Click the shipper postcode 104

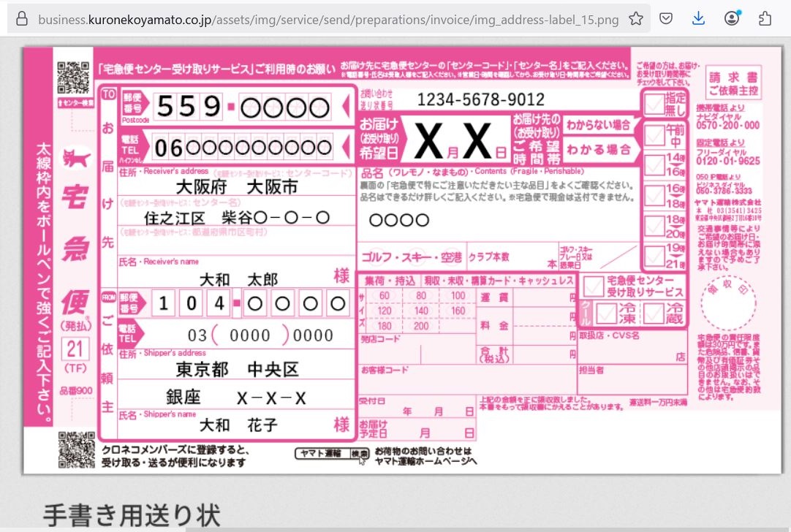pos(191,303)
